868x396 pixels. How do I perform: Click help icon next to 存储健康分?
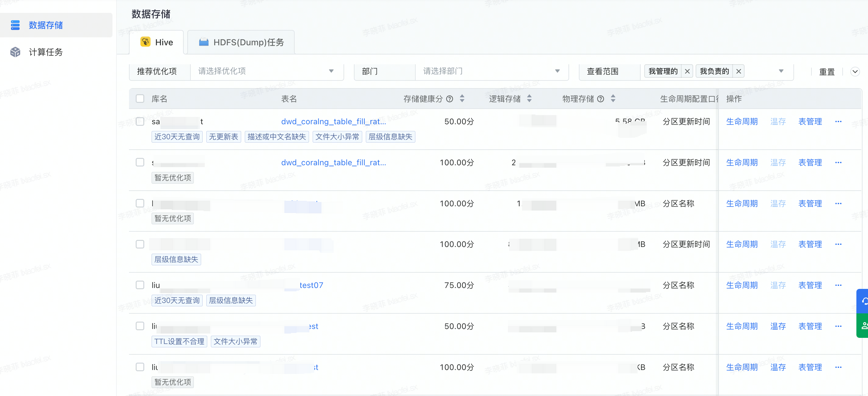[450, 99]
